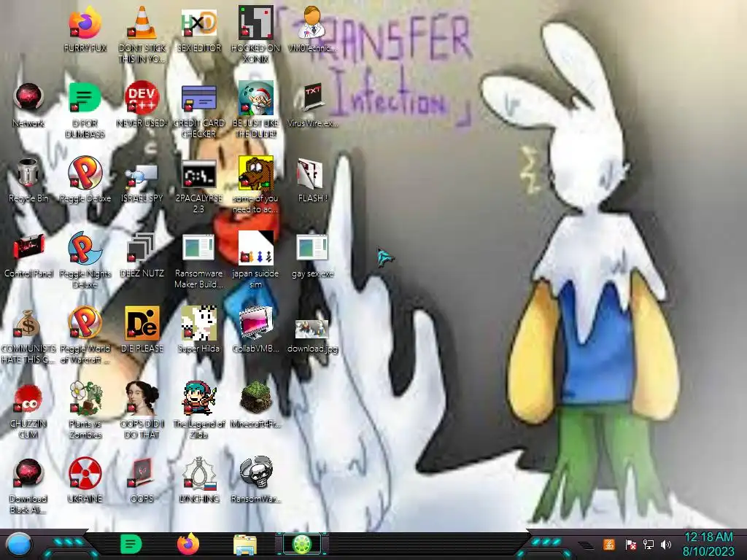Open the HOOKED ON XONIX shortcut
The height and width of the screenshot is (560, 747).
coord(255,23)
